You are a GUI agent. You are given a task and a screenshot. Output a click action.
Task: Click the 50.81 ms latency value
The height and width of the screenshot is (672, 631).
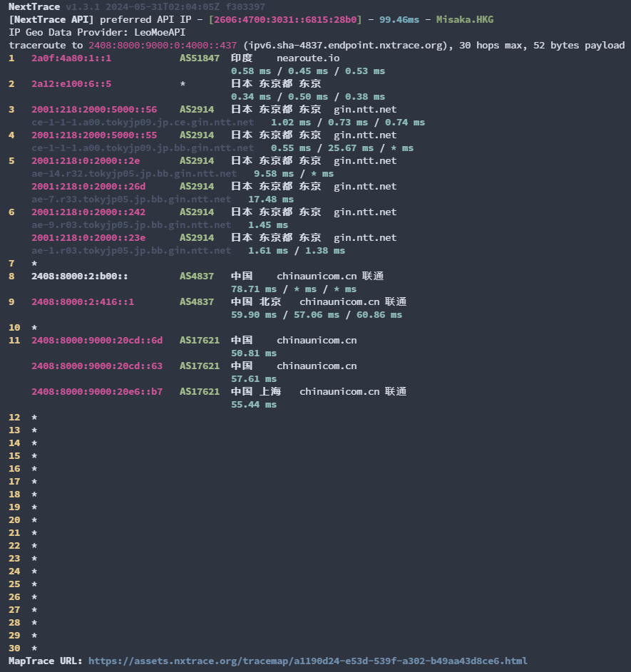click(254, 353)
